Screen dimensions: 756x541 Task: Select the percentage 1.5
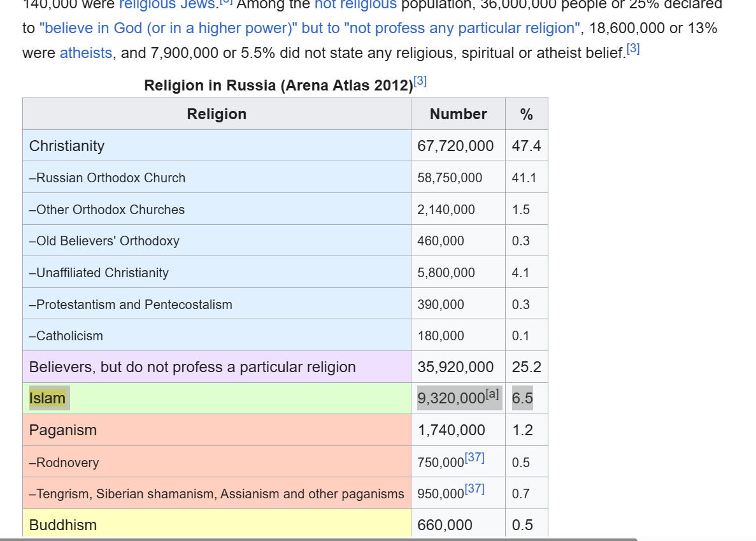point(521,209)
